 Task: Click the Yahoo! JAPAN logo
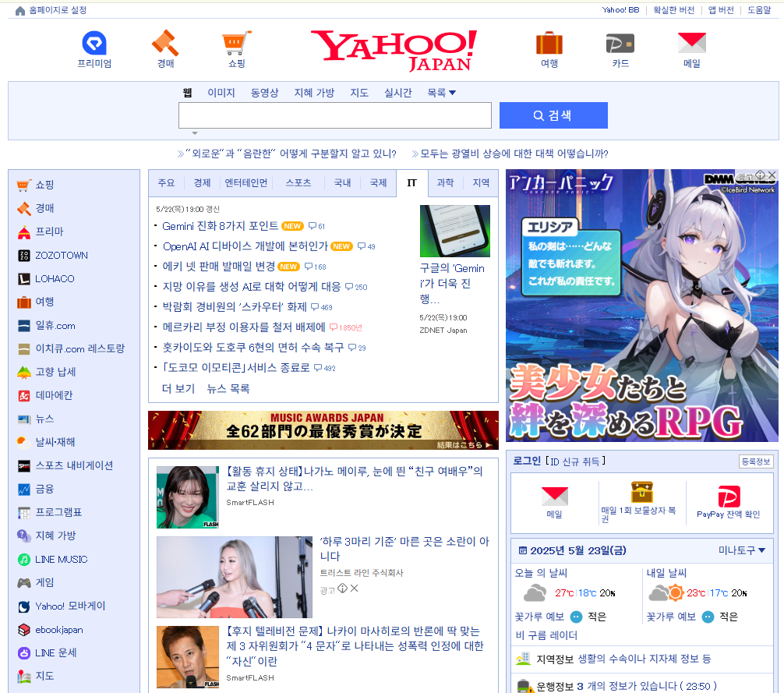coord(394,51)
